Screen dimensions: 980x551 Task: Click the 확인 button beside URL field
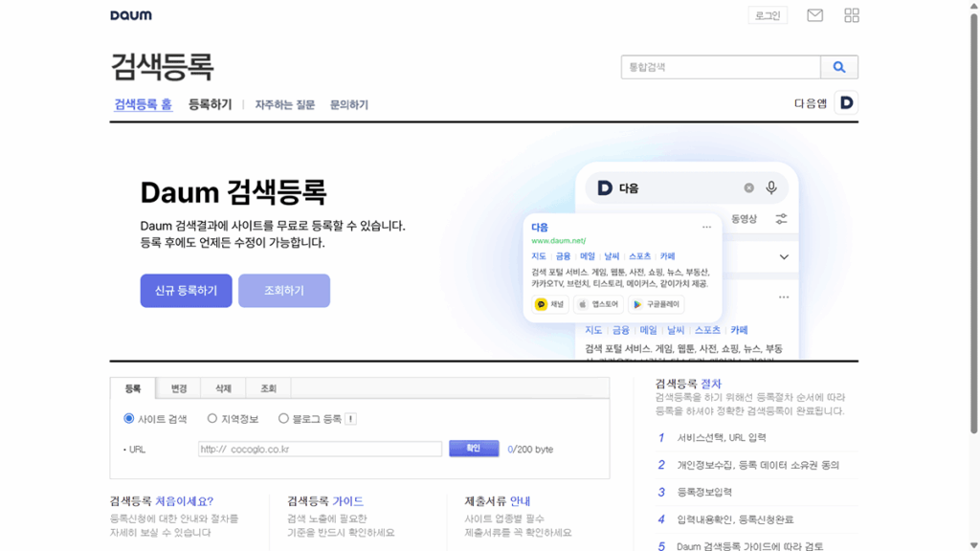[x=474, y=449]
